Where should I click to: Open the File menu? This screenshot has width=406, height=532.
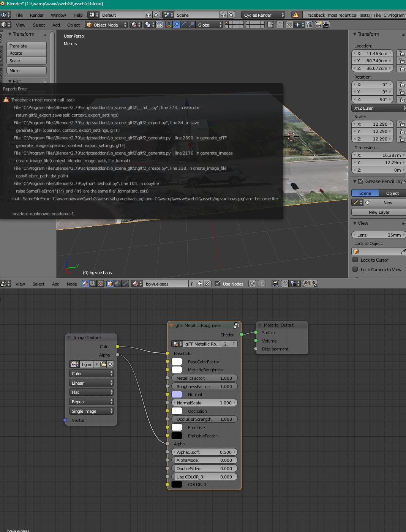pyautogui.click(x=19, y=15)
